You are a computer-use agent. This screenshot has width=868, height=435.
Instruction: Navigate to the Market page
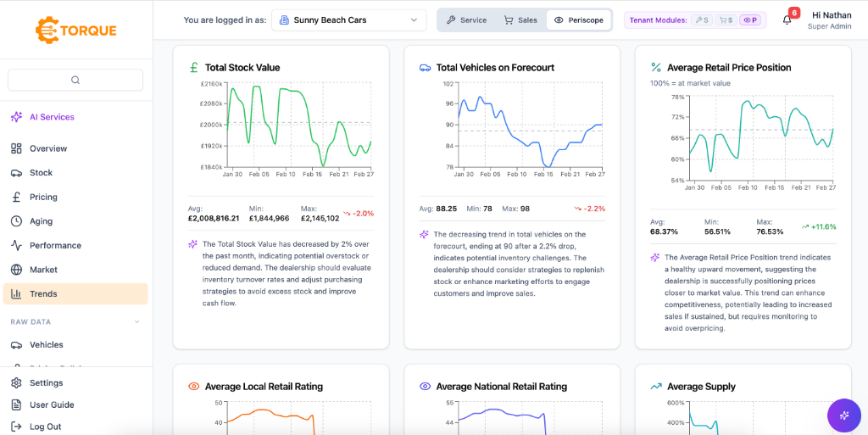[x=75, y=270]
